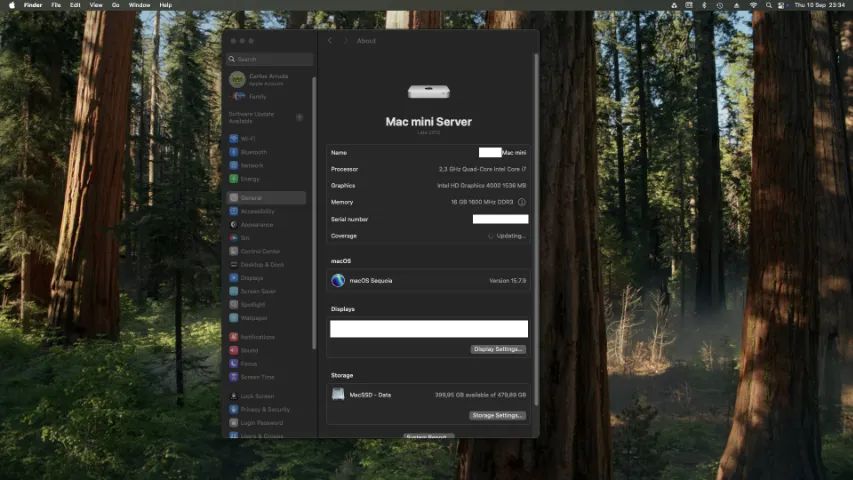
Task: Open the Finder menu
Action: point(33,5)
